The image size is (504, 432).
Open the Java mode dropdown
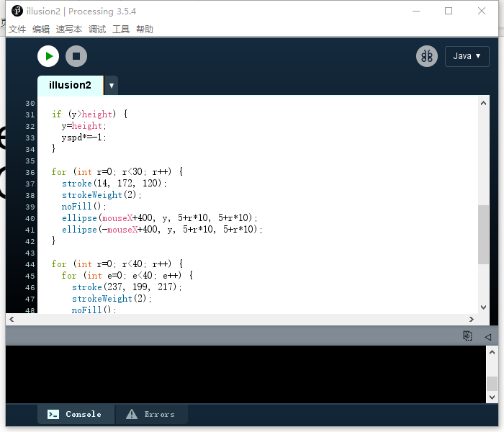[467, 56]
